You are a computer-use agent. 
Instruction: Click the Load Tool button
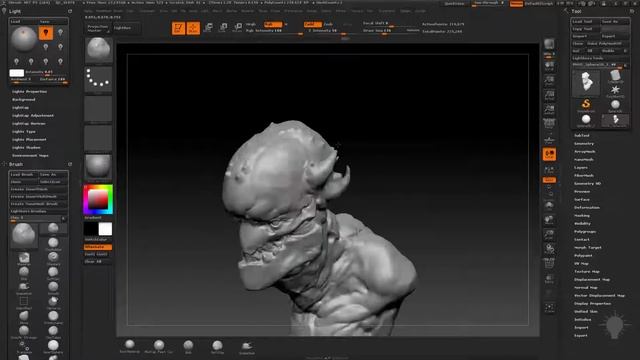[x=585, y=21]
